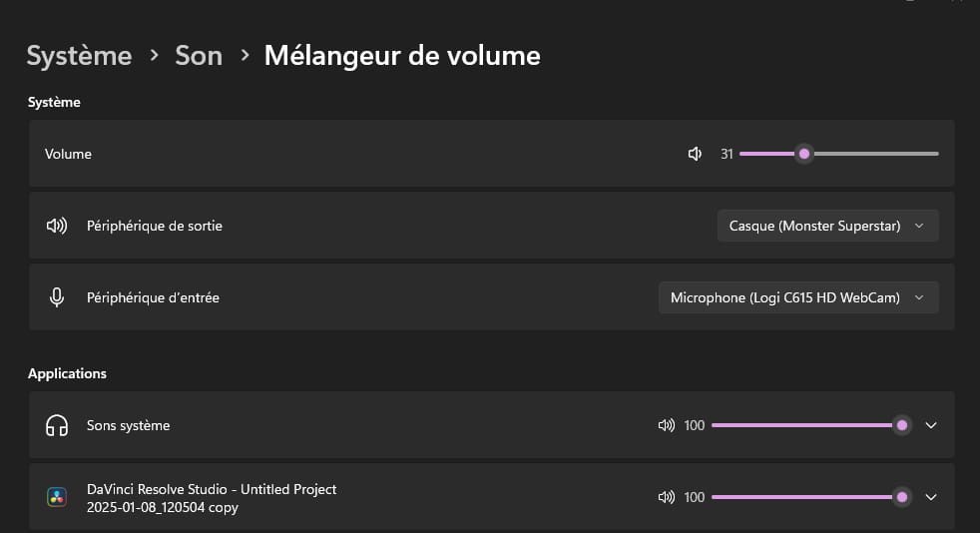Open the Microphone (Logi C615 HD WebCam) dropdown

pyautogui.click(x=798, y=297)
